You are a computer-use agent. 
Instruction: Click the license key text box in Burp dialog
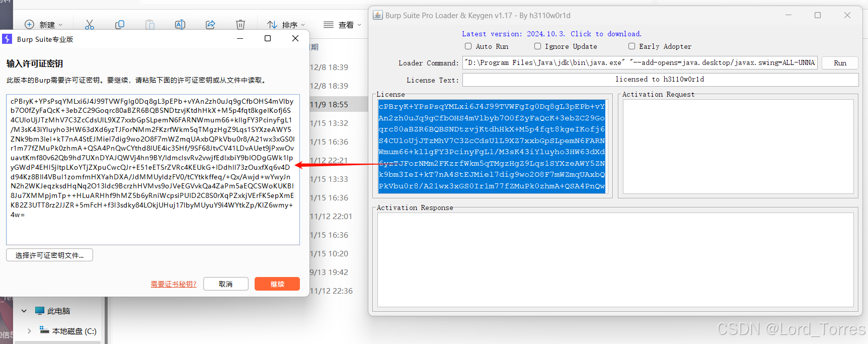[153, 169]
